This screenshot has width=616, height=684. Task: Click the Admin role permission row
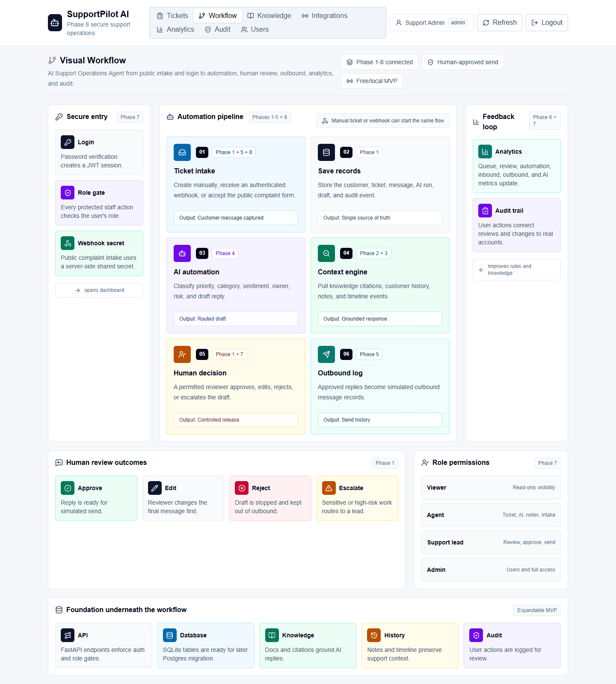(x=491, y=570)
